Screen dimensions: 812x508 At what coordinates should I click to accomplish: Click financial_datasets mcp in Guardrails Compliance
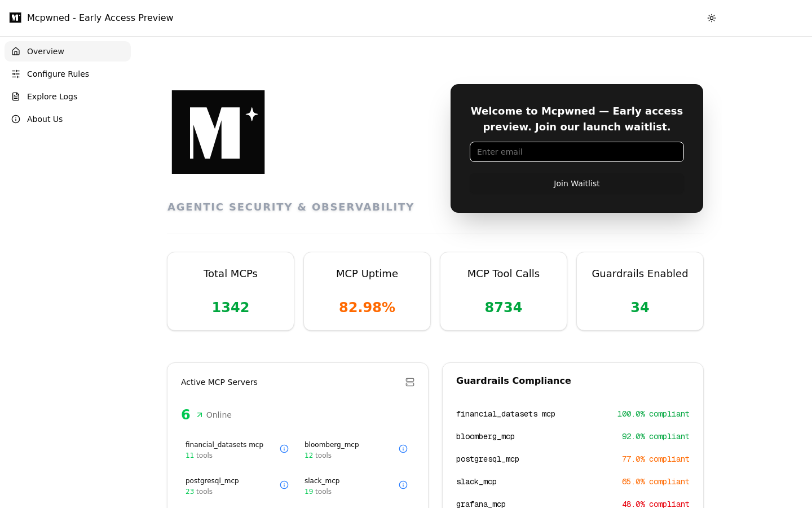coord(506,414)
